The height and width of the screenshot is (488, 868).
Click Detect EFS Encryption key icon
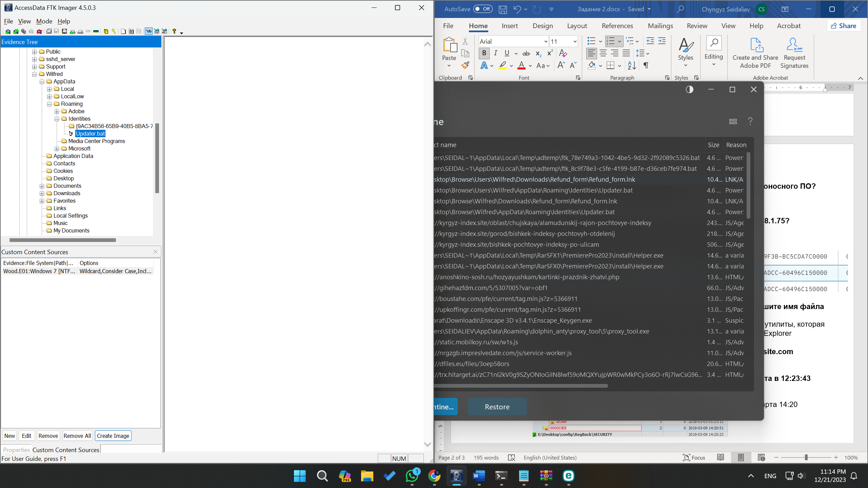114,32
